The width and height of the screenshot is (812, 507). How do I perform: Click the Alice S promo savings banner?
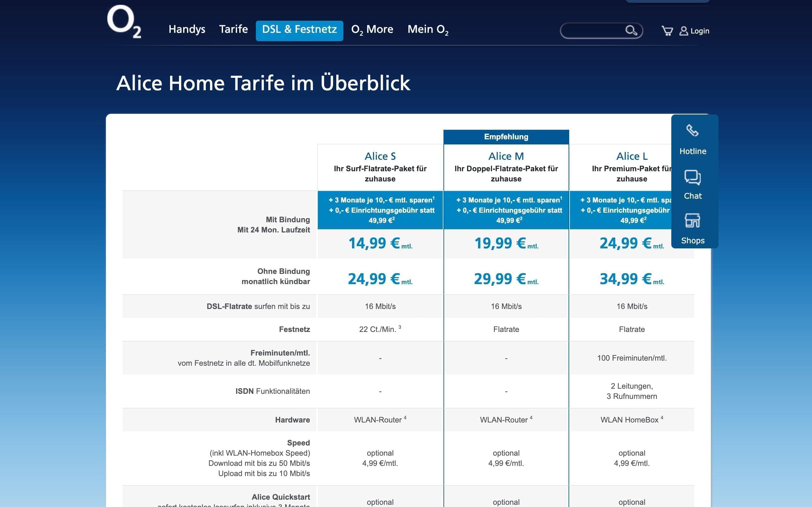(x=380, y=210)
